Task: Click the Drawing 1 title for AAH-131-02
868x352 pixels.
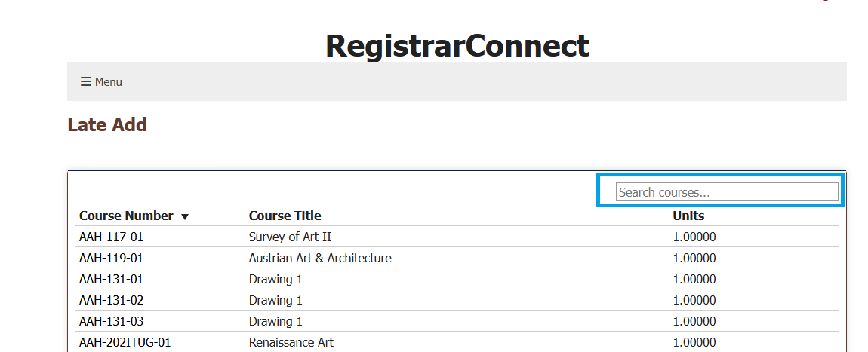Action: (x=275, y=300)
